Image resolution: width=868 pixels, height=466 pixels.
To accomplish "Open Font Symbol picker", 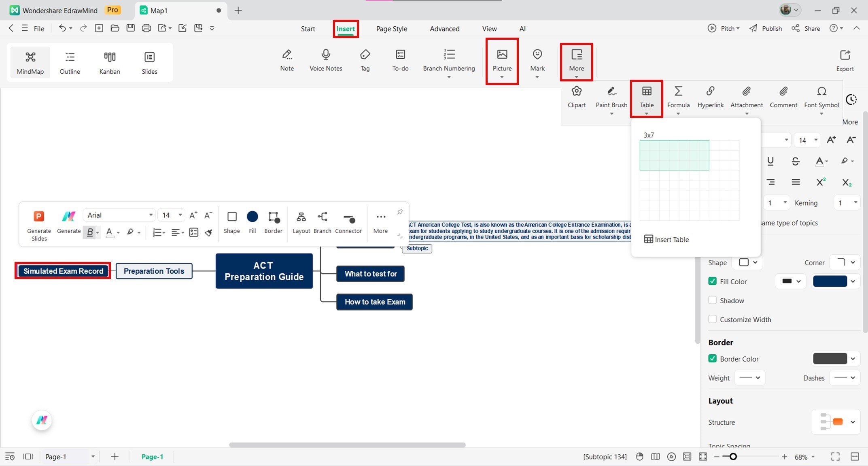I will coord(821,100).
